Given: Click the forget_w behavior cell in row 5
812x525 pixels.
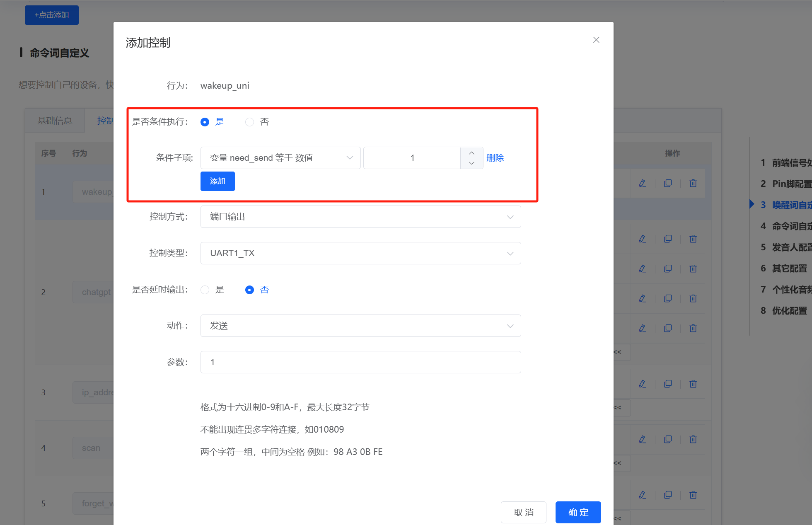Looking at the screenshot, I should [94, 503].
